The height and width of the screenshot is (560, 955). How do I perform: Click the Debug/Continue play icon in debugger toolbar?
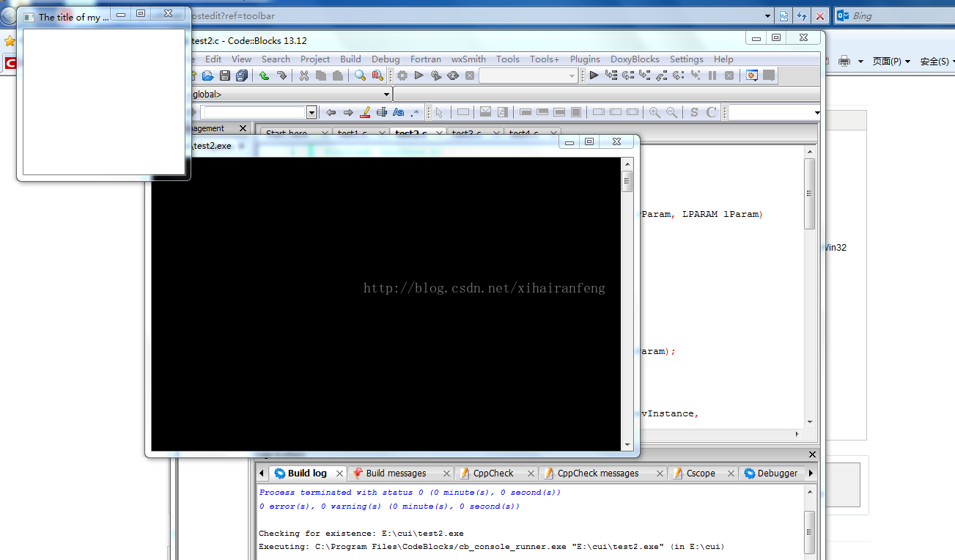[x=594, y=75]
